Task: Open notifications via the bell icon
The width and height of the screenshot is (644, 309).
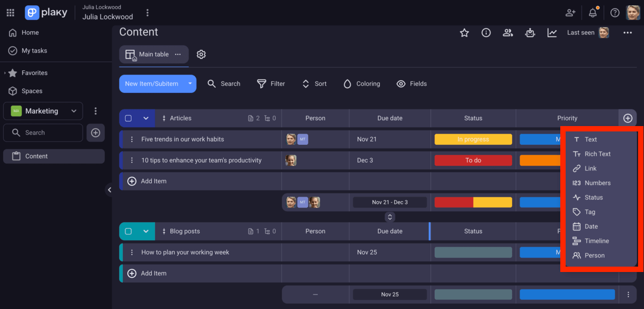Action: [x=593, y=12]
